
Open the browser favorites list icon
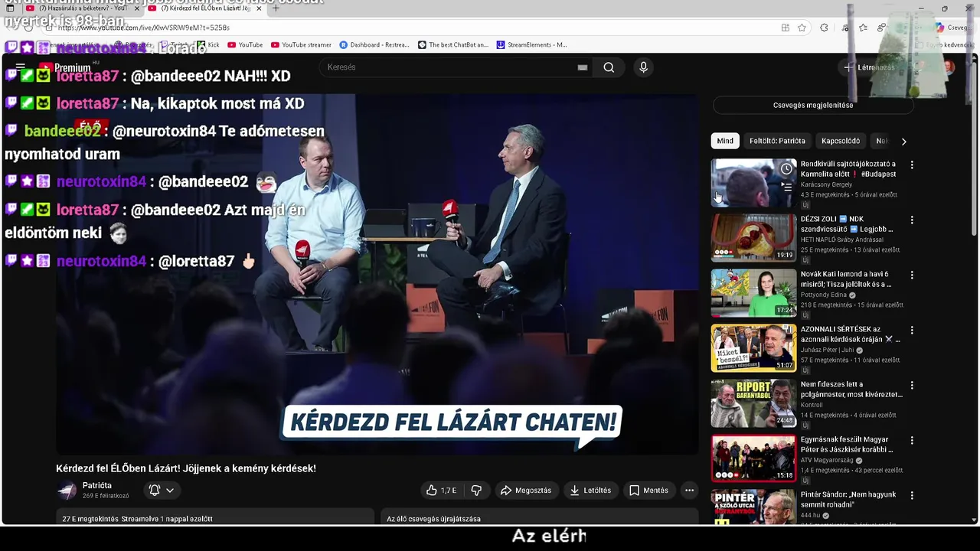[864, 28]
